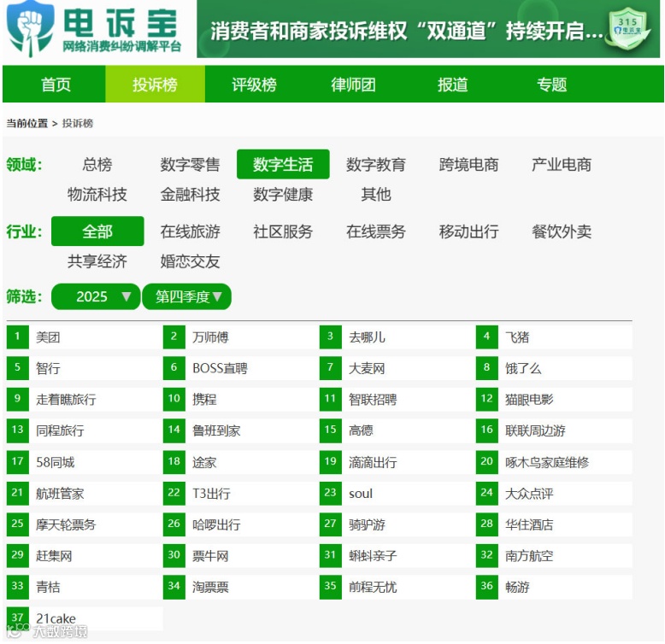Click 途家 in the ranking list
Screen dimensions: 665x644
point(204,462)
